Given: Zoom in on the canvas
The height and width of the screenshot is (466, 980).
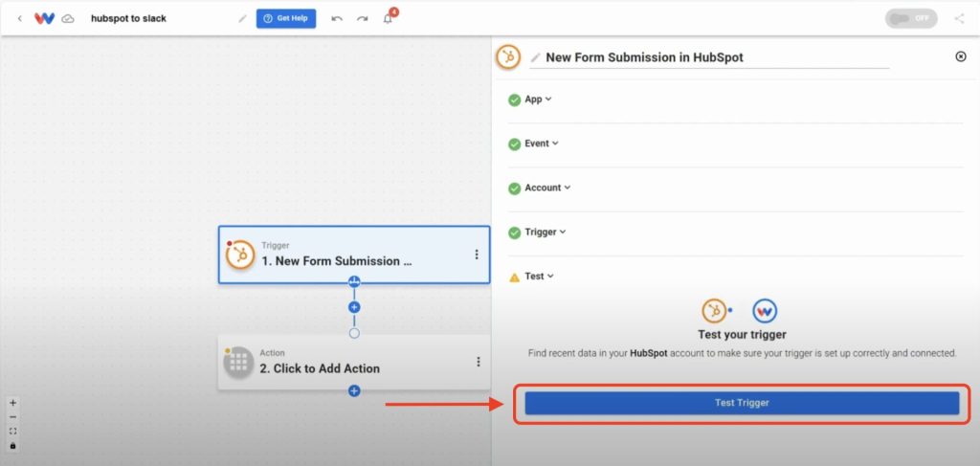Looking at the screenshot, I should pos(13,403).
